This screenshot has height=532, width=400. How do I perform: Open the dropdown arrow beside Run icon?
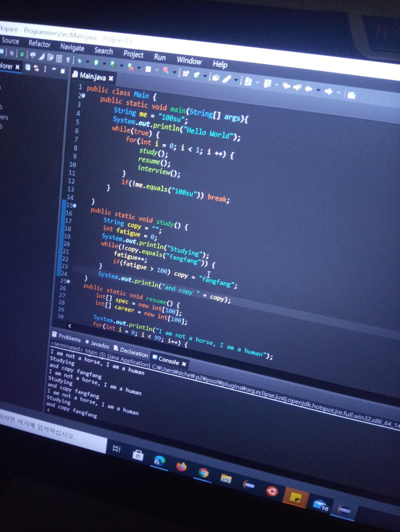tap(104, 64)
